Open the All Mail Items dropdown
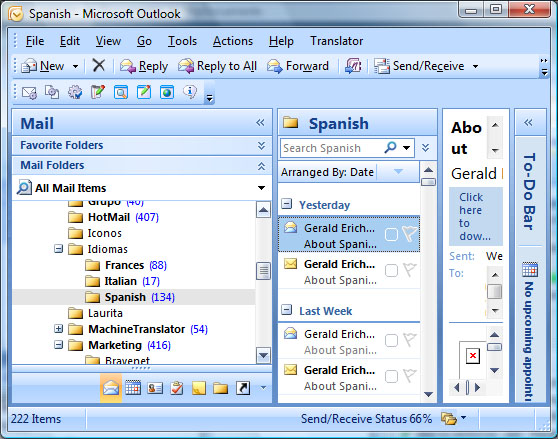 pyautogui.click(x=262, y=188)
